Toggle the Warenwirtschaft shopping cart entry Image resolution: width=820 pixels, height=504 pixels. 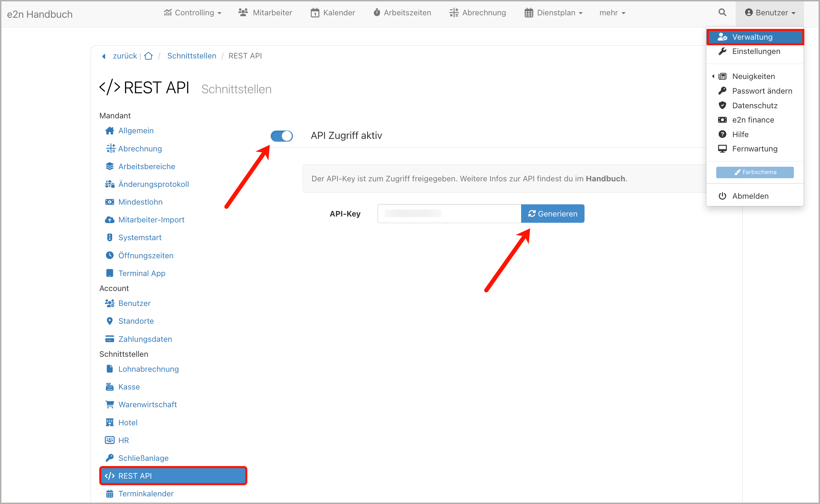pos(110,404)
